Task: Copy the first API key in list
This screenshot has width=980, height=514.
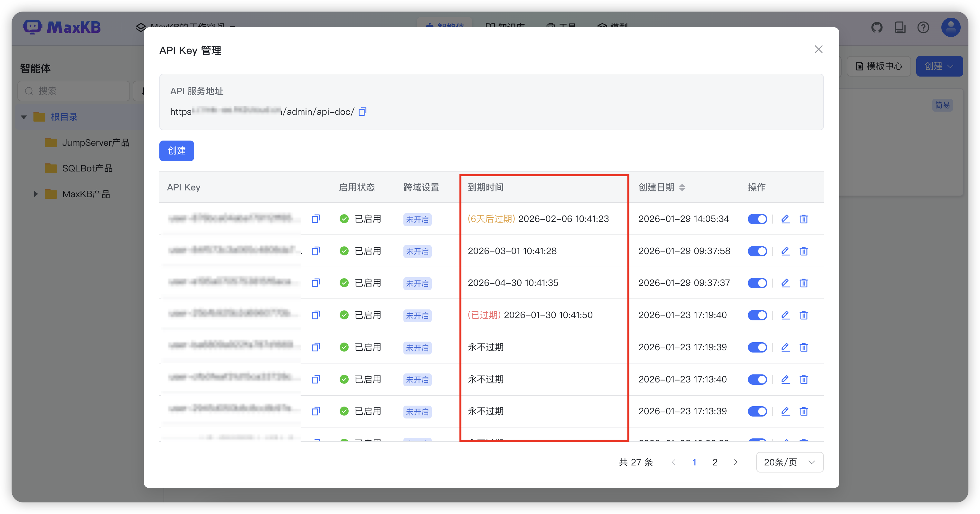Action: click(316, 219)
